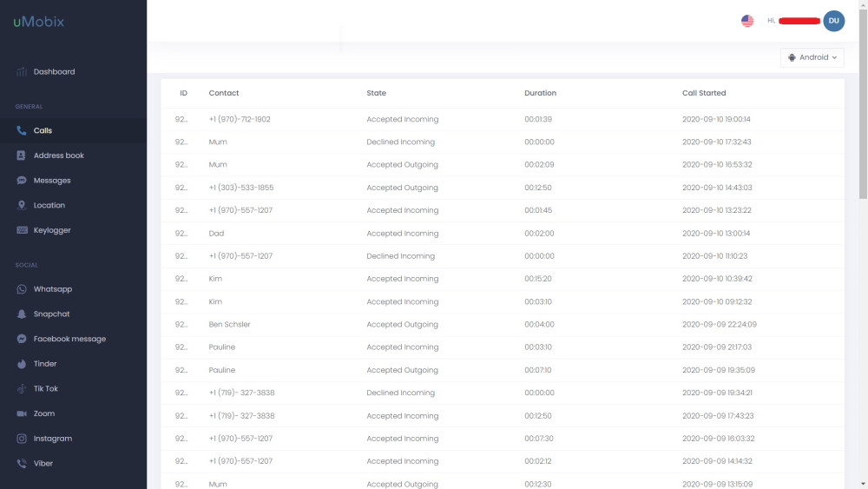This screenshot has height=489, width=868.
Task: Click call started 2020-09-09 14:14:32
Action: pos(717,460)
